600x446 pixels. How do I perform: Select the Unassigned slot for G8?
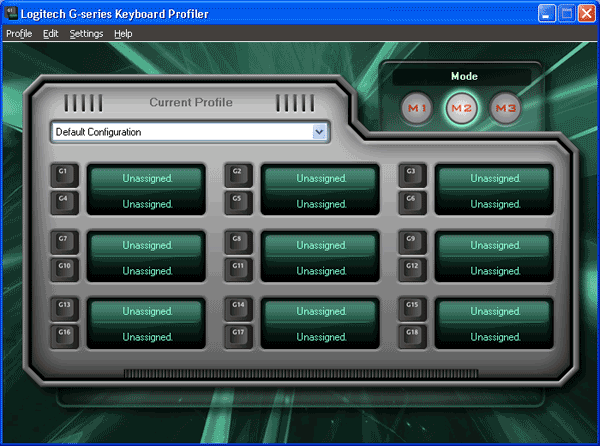(321, 245)
